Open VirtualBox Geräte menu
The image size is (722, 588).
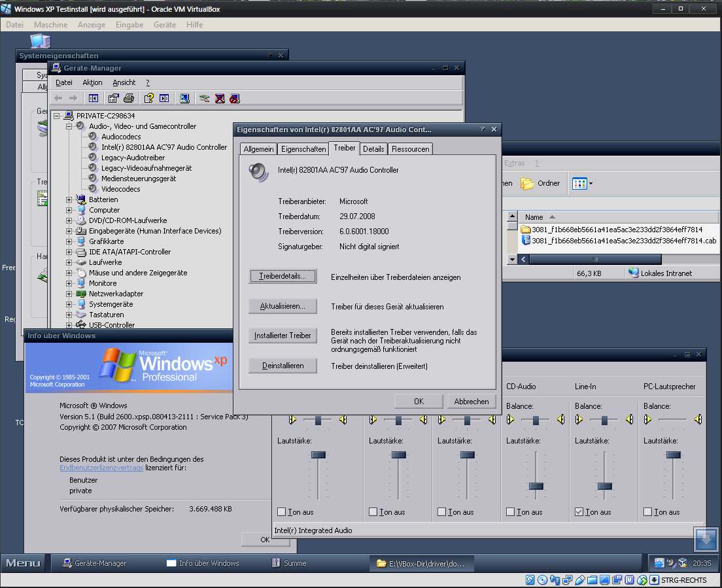coord(164,25)
